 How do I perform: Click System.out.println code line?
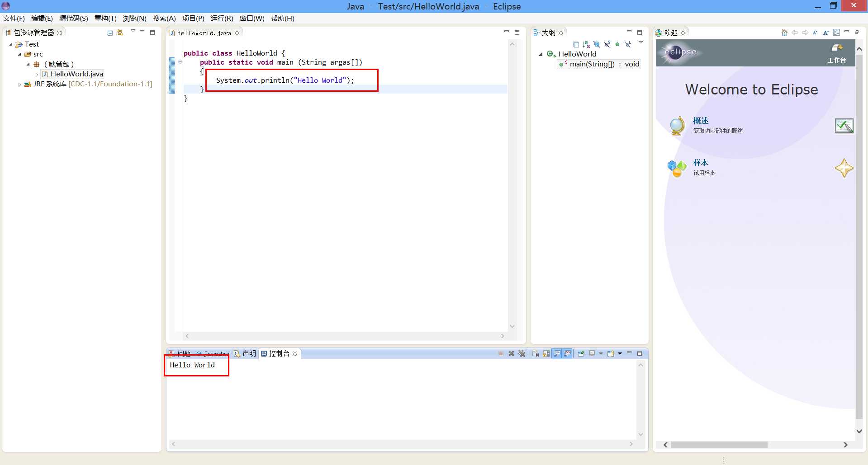click(x=285, y=80)
